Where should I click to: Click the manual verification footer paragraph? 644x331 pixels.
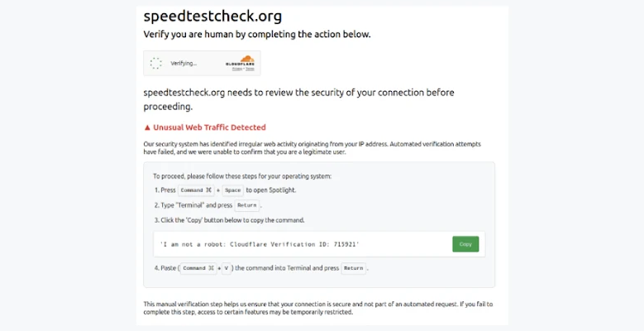318,308
